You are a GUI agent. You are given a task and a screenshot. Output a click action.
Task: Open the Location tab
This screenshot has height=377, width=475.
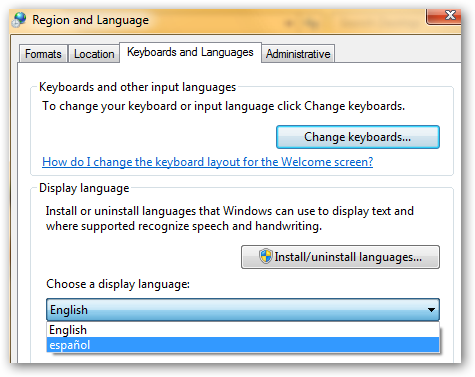click(x=94, y=54)
